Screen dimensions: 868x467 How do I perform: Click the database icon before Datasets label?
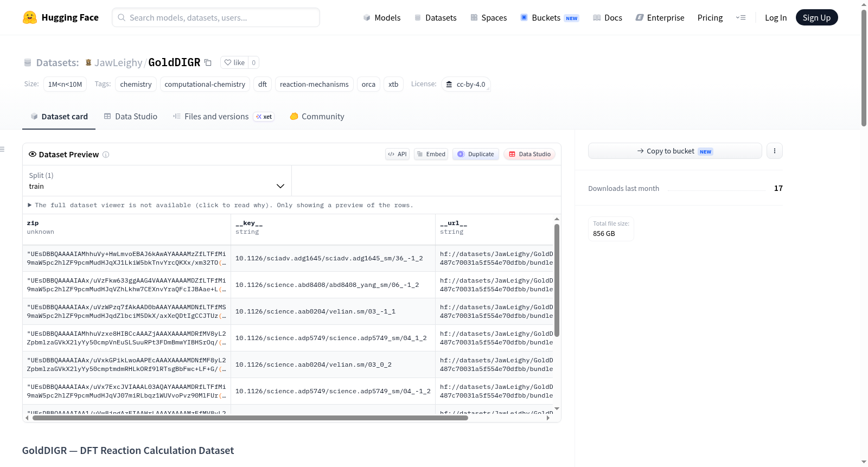(28, 62)
